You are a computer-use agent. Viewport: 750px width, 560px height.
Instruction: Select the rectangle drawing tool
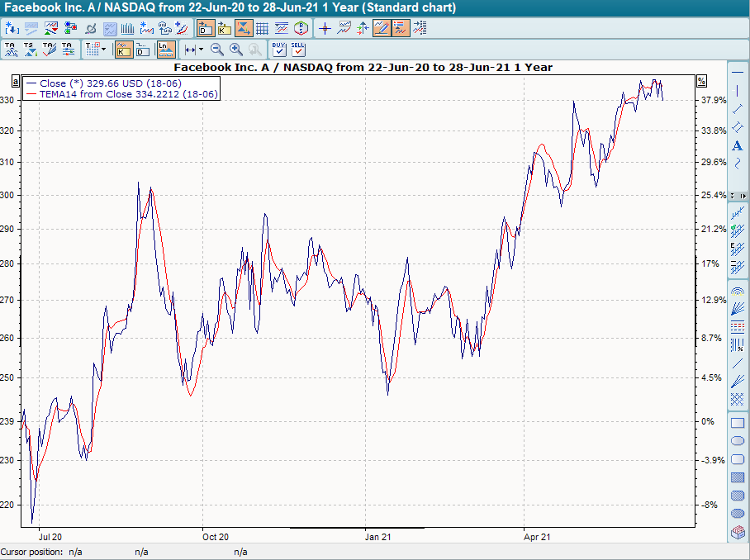738,423
